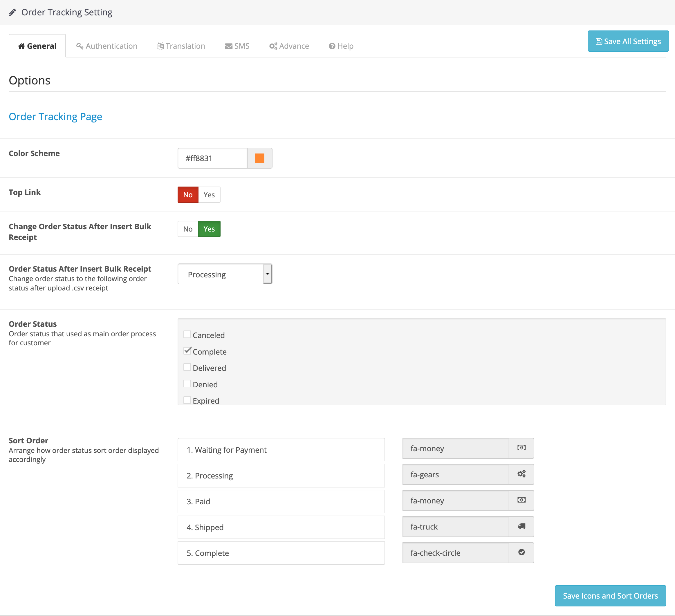This screenshot has height=616, width=675.
Task: Uncheck the Complete order status checkbox
Action: 187,351
